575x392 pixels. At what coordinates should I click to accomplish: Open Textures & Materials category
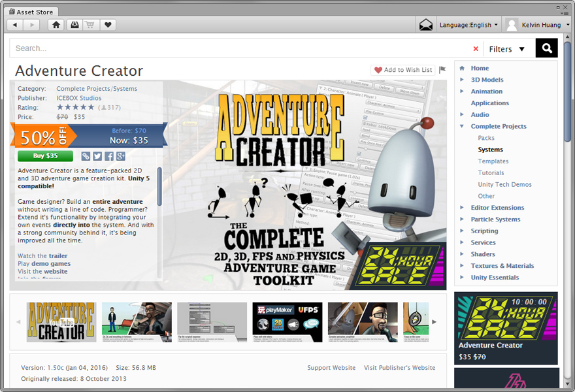point(502,266)
